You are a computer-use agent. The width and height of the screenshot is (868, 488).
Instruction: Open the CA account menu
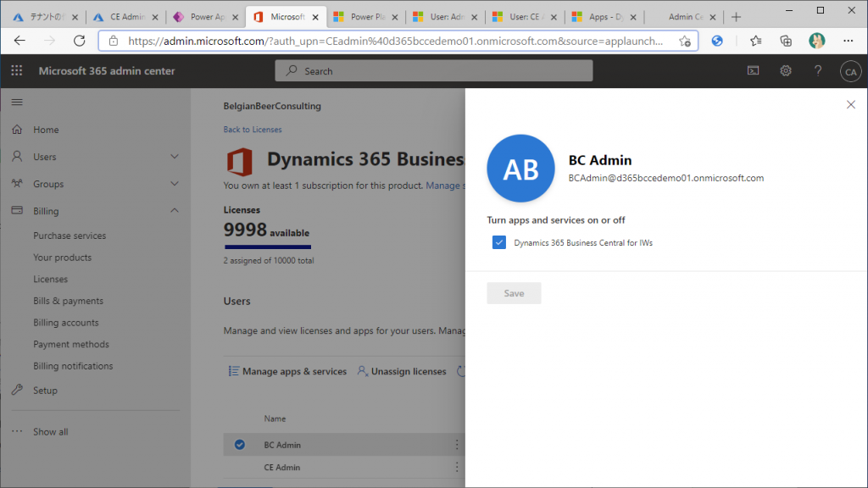(851, 71)
